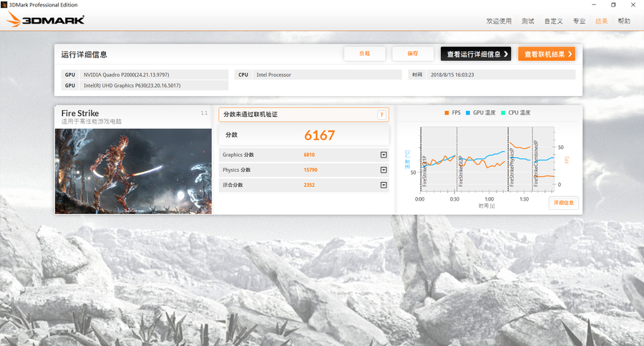Open the 自定义 tab

point(553,21)
